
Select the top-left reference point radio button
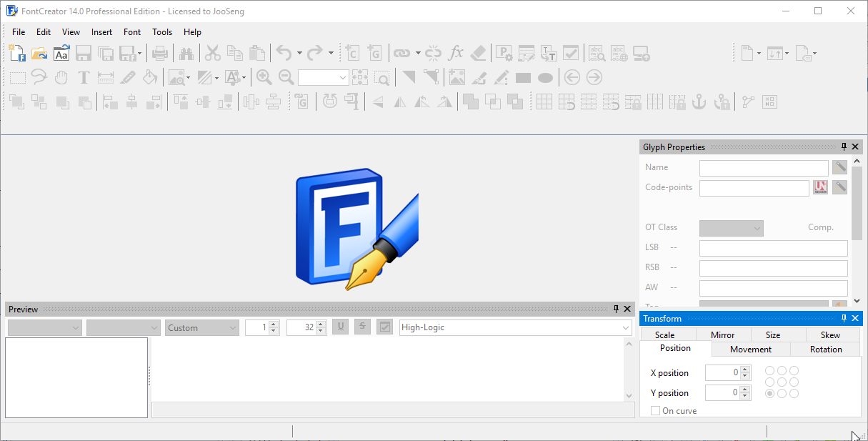(x=769, y=371)
